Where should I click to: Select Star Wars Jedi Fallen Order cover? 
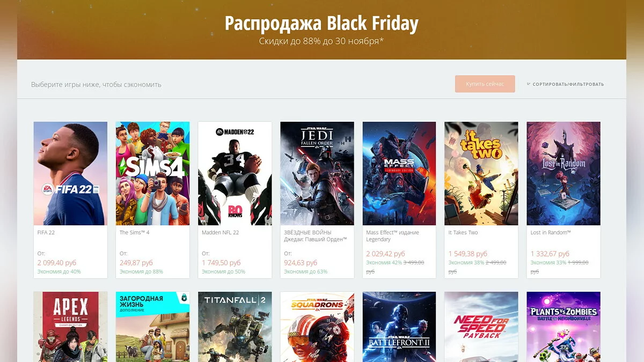point(317,173)
